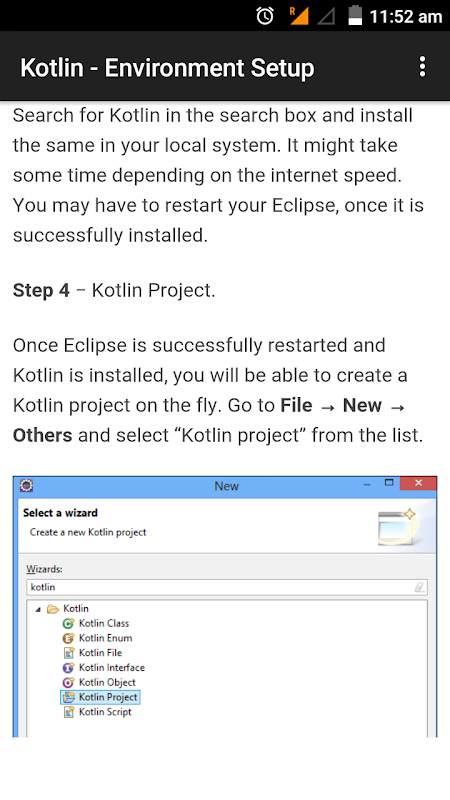Collapse the Kotlin folder tree arrow

point(38,609)
